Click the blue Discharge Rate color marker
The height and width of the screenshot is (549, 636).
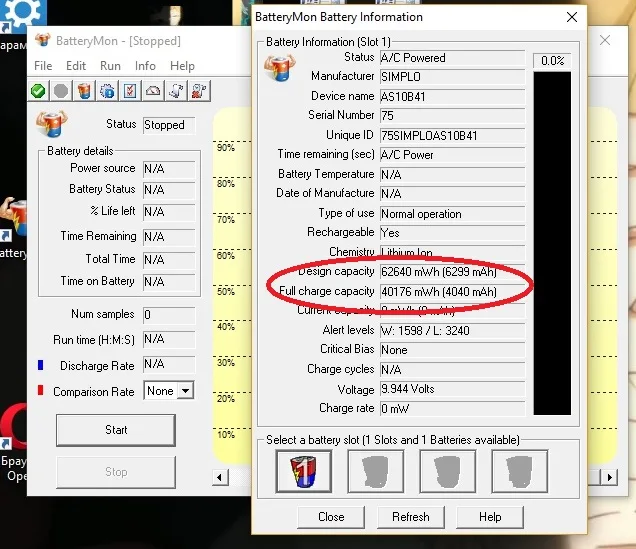(x=40, y=365)
